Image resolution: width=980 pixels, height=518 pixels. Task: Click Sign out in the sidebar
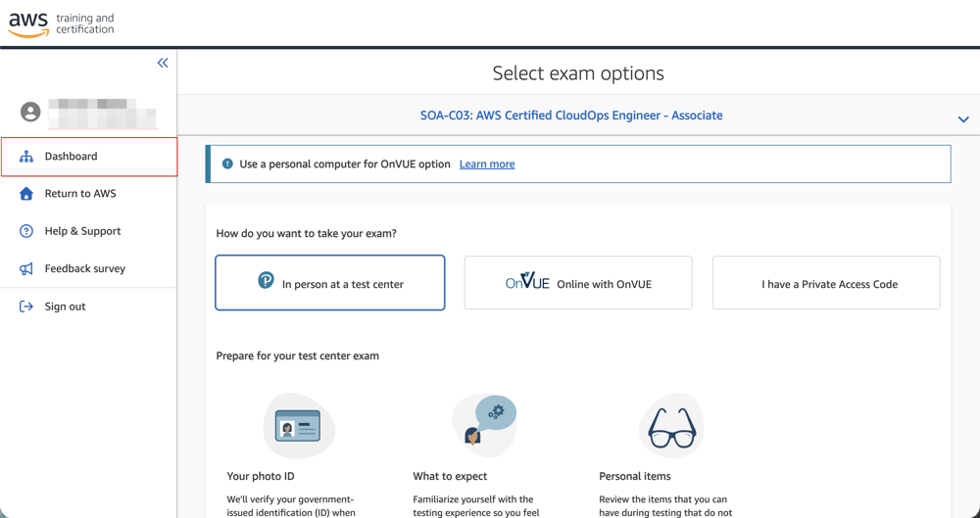(89, 306)
